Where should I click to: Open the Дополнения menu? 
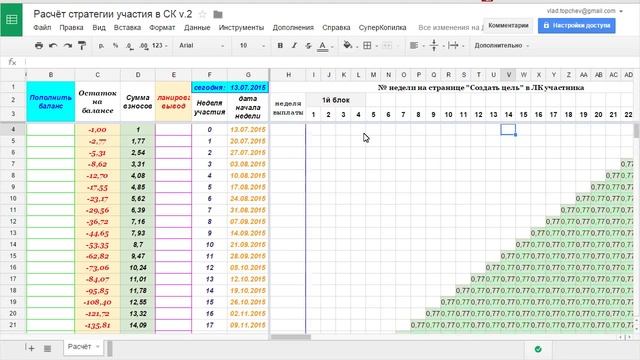tap(293, 28)
